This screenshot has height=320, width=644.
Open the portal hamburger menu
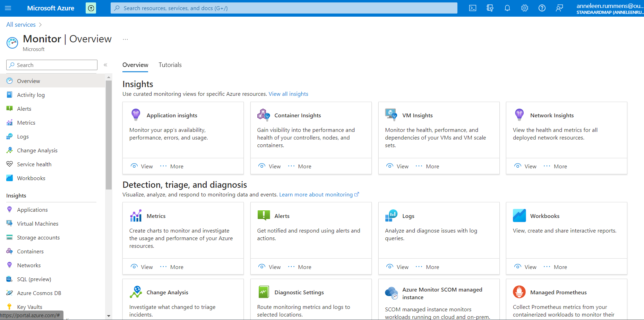(8, 8)
